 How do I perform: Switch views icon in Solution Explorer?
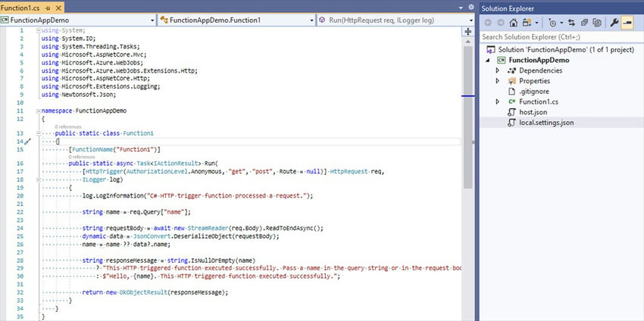pyautogui.click(x=527, y=23)
